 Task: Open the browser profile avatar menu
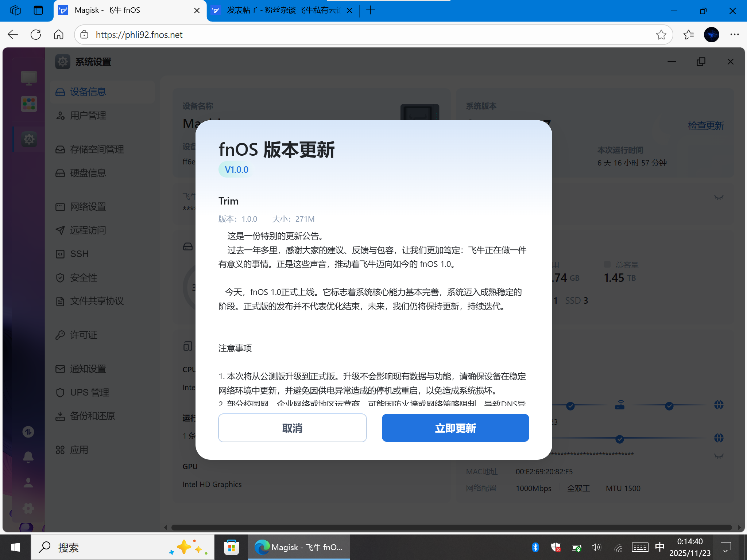pyautogui.click(x=711, y=35)
